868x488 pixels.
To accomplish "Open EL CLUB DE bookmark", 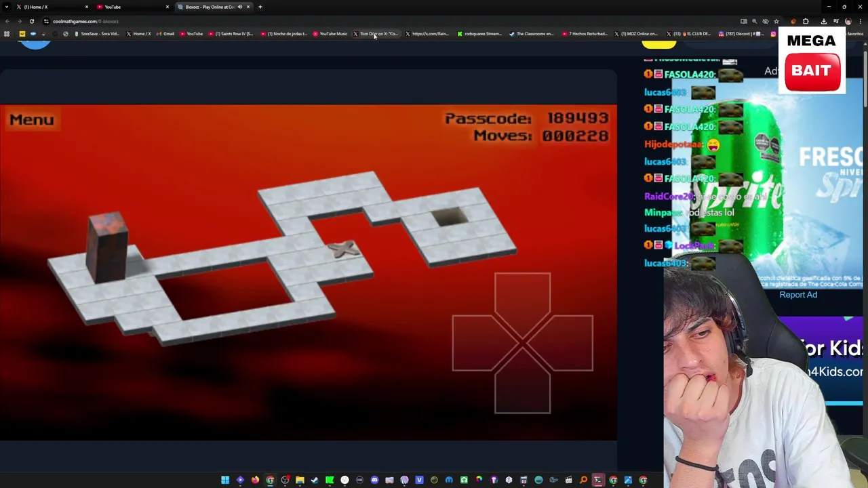I will tap(689, 34).
